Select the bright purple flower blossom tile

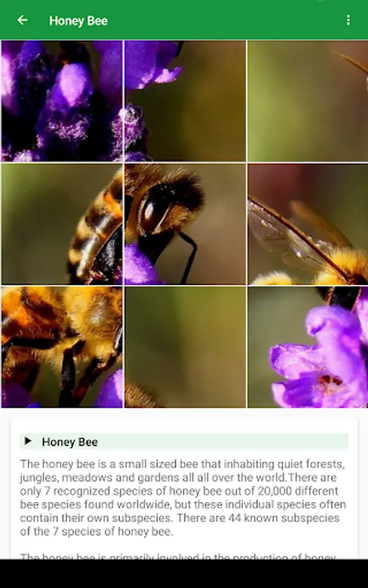[x=308, y=347]
